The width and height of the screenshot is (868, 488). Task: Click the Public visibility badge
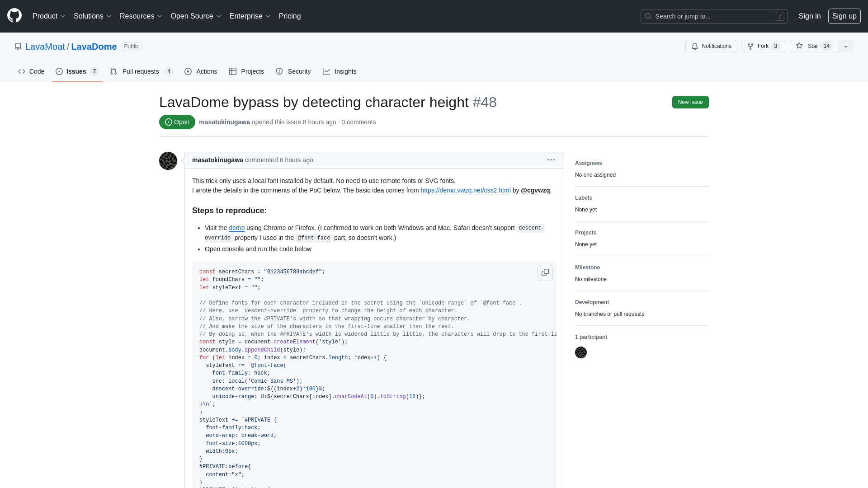coord(132,47)
